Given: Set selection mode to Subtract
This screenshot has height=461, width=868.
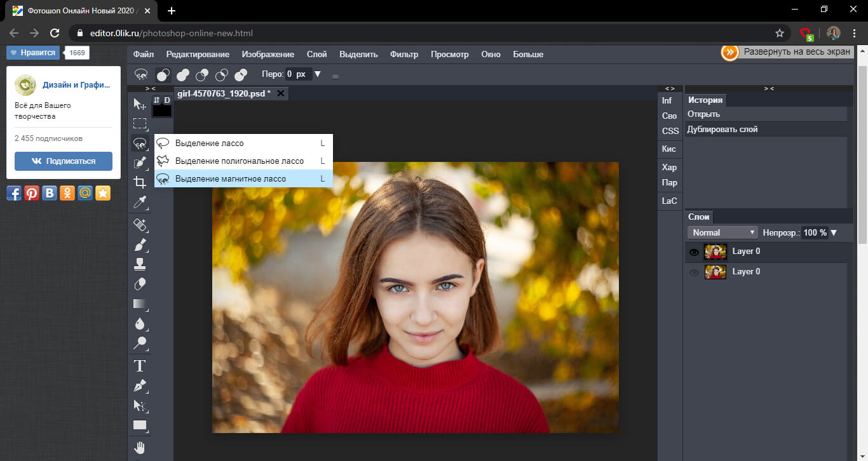Looking at the screenshot, I should click(x=202, y=75).
